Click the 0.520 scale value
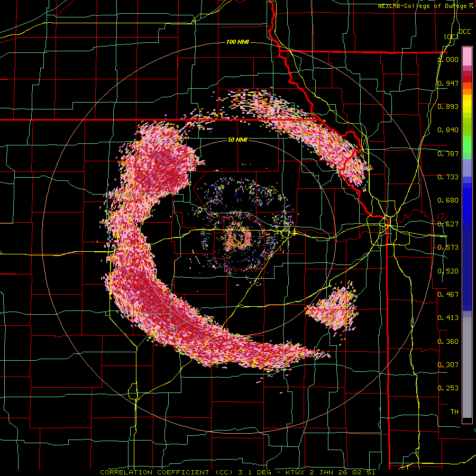The image size is (476, 476). 448,271
